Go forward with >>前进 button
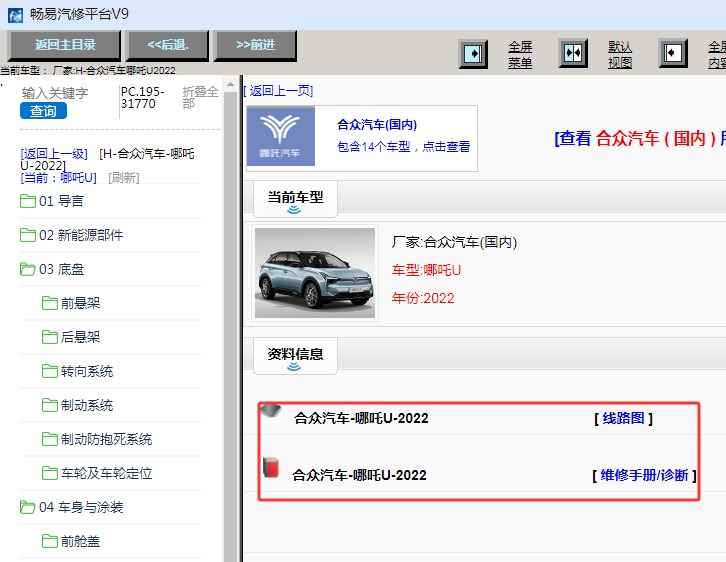 click(255, 45)
